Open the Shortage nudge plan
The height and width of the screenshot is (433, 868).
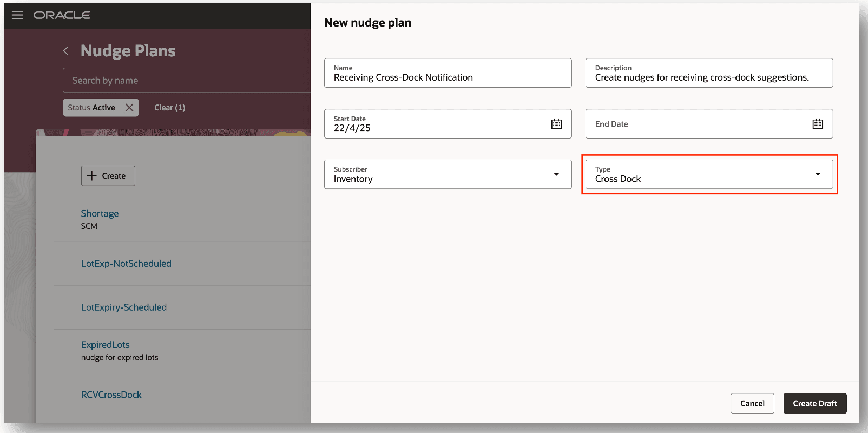pyautogui.click(x=100, y=214)
